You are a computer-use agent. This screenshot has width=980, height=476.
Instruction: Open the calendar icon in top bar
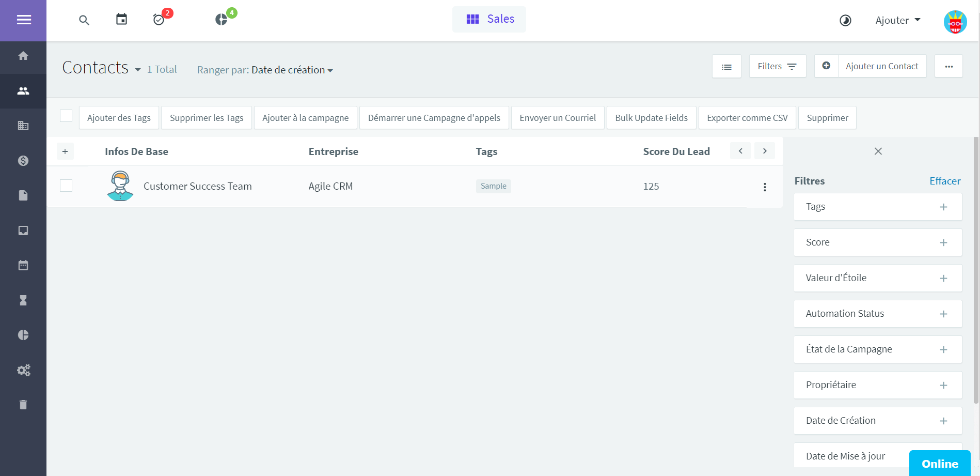point(121,20)
